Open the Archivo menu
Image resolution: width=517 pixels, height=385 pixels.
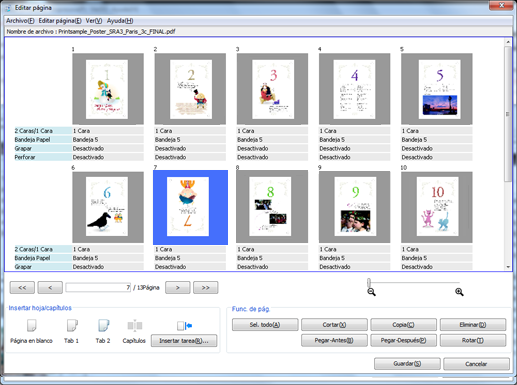pos(20,21)
